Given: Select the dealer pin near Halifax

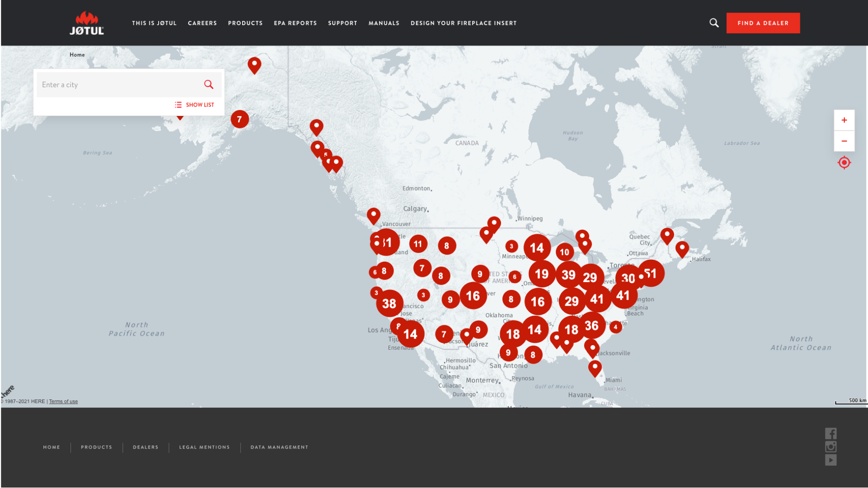Looking at the screenshot, I should tap(682, 250).
